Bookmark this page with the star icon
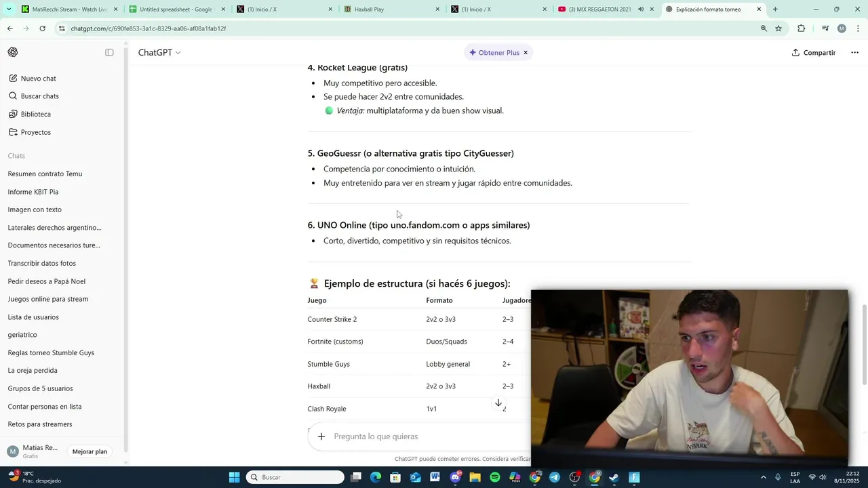This screenshot has width=868, height=488. 778,28
